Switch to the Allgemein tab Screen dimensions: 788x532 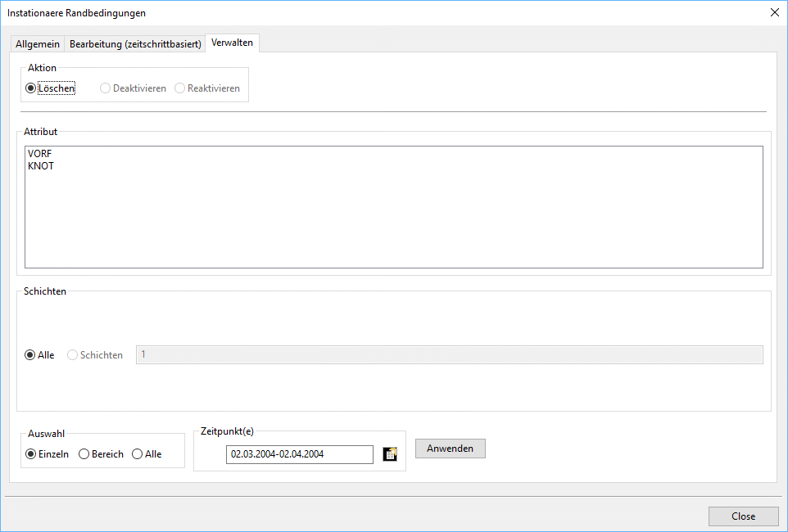[37, 44]
